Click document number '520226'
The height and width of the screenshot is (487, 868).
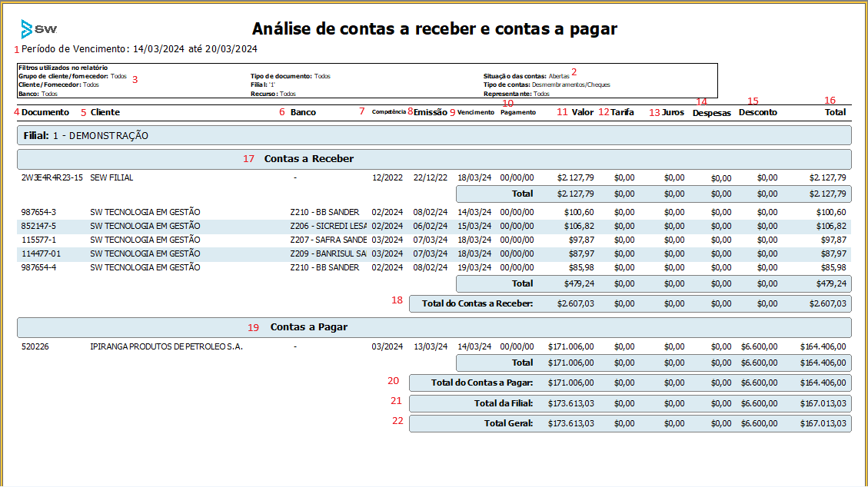pos(35,346)
